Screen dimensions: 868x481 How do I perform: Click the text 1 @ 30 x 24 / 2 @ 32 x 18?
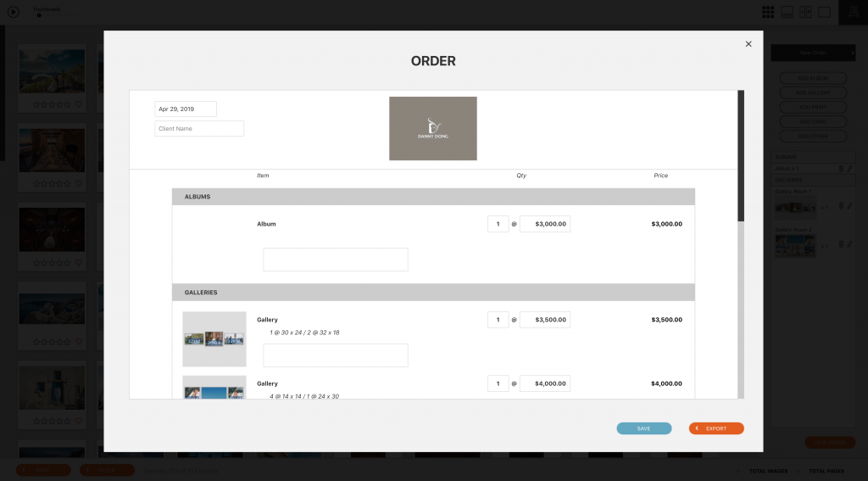[304, 333]
